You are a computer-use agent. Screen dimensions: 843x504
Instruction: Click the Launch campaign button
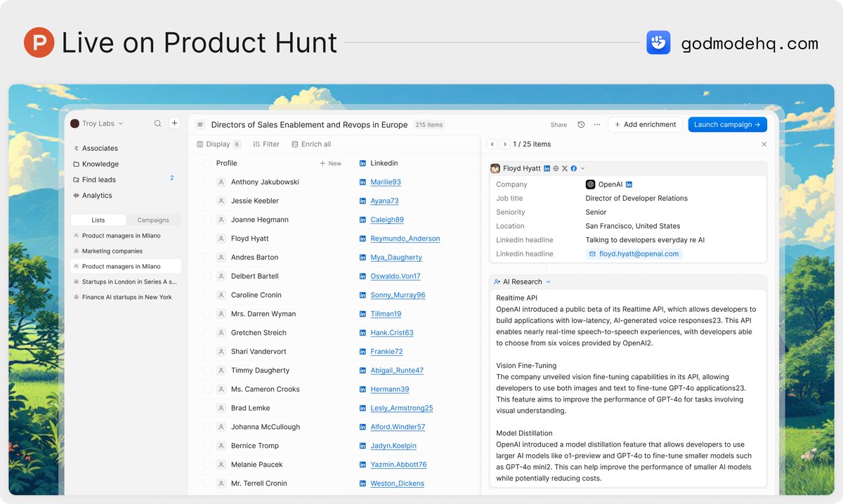click(727, 124)
